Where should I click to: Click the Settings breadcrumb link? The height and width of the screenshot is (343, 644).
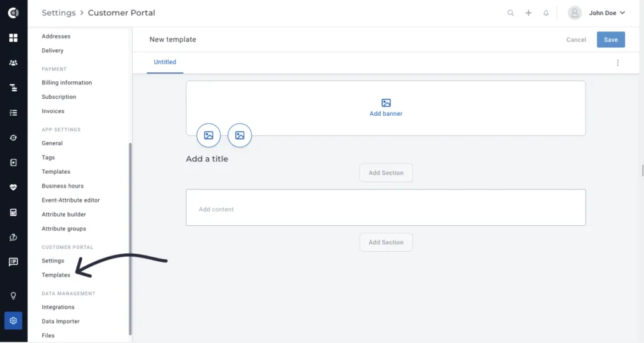click(58, 13)
